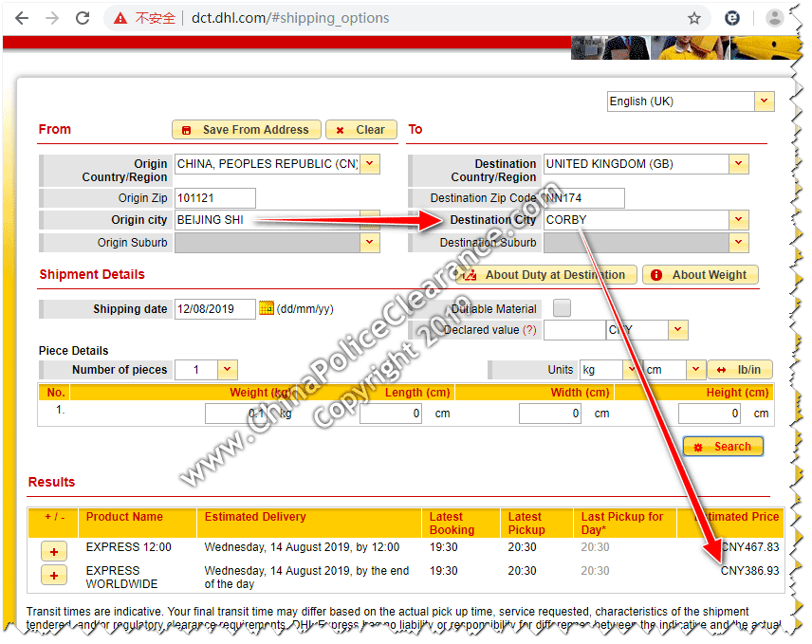Click the not-secure warning triangle icon
This screenshot has width=812, height=644.
click(120, 19)
